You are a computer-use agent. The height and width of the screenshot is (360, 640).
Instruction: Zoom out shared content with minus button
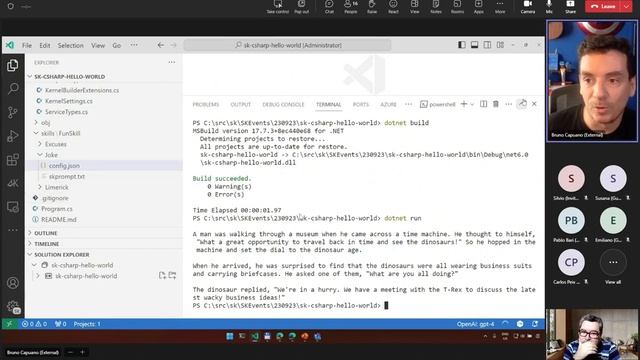coord(70,352)
